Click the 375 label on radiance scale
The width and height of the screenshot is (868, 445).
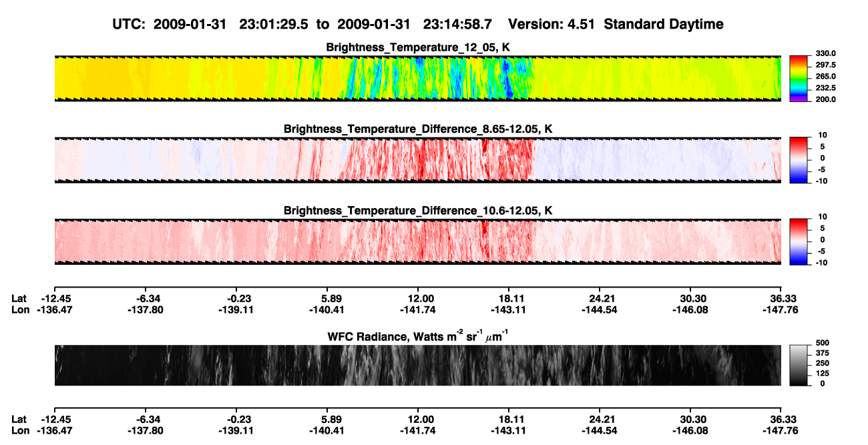(822, 353)
